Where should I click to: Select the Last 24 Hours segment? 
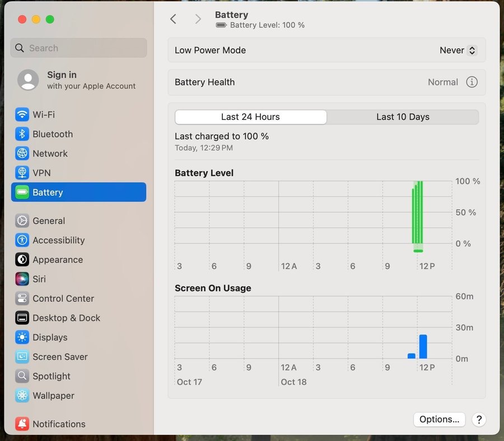(x=250, y=117)
